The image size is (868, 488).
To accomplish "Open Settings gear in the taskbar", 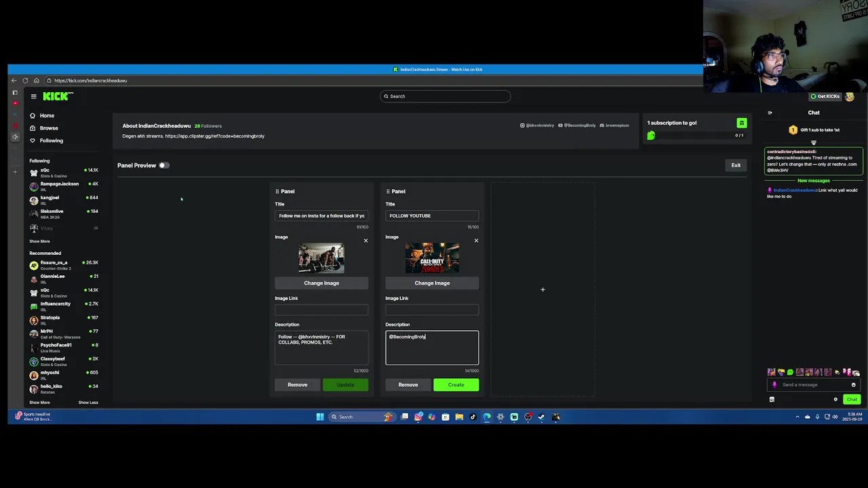I will point(500,417).
